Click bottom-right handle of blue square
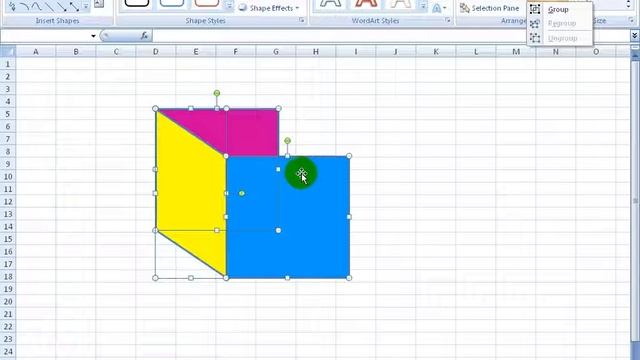640x360 pixels. click(349, 278)
